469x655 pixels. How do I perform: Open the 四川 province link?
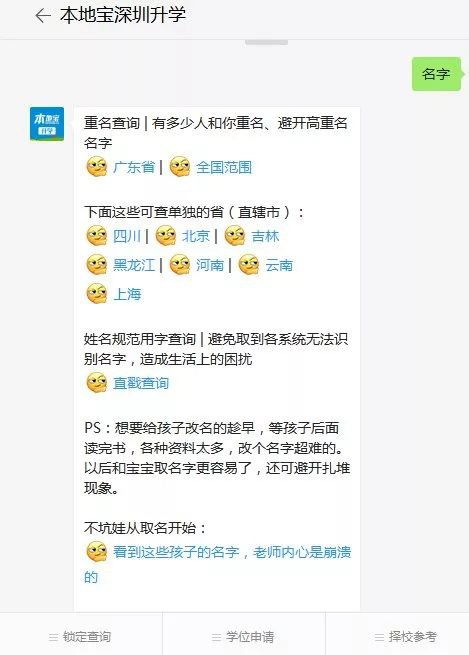pos(127,236)
